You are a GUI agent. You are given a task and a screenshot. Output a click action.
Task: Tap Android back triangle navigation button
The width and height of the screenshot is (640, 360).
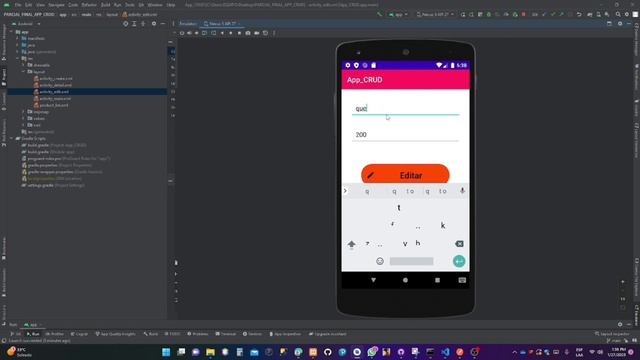coord(373,280)
